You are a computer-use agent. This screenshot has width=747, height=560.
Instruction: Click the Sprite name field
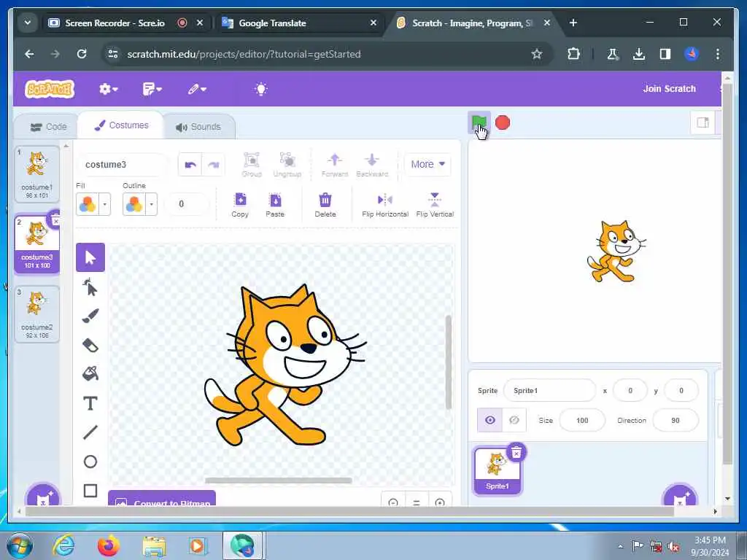[x=550, y=391]
